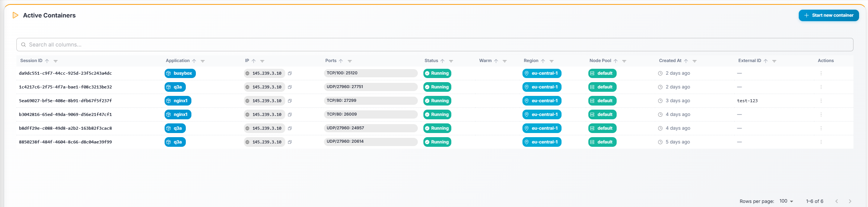This screenshot has height=207, width=868.
Task: Click the UDP/27960: 27751 port entry
Action: pyautogui.click(x=371, y=87)
